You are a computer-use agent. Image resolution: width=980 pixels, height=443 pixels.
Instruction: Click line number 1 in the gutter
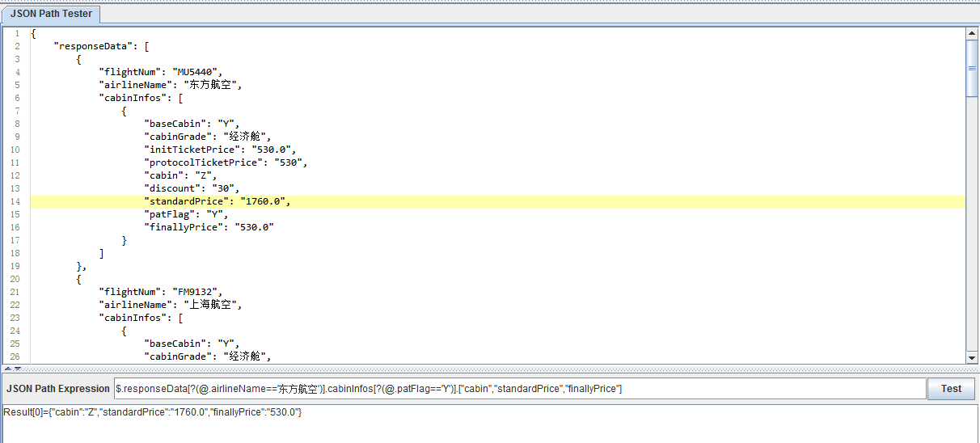coord(17,33)
